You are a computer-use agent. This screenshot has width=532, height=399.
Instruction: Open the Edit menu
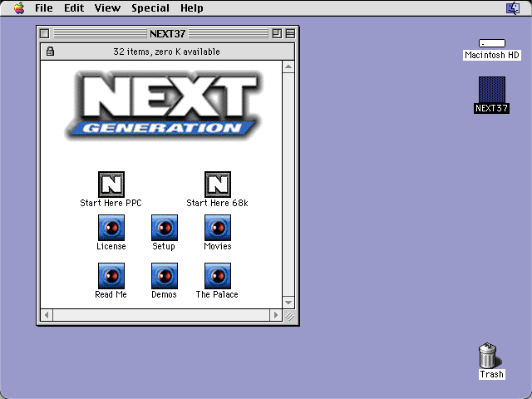(x=74, y=7)
